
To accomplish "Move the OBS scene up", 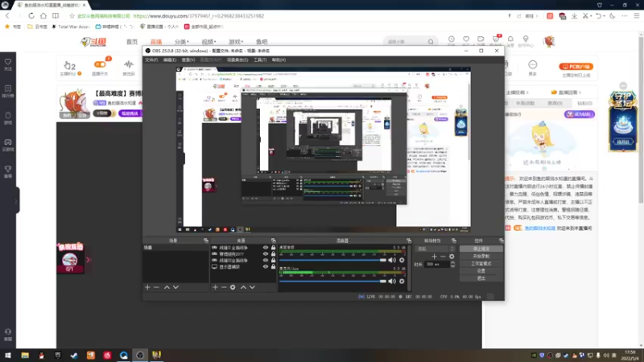I will click(167, 287).
